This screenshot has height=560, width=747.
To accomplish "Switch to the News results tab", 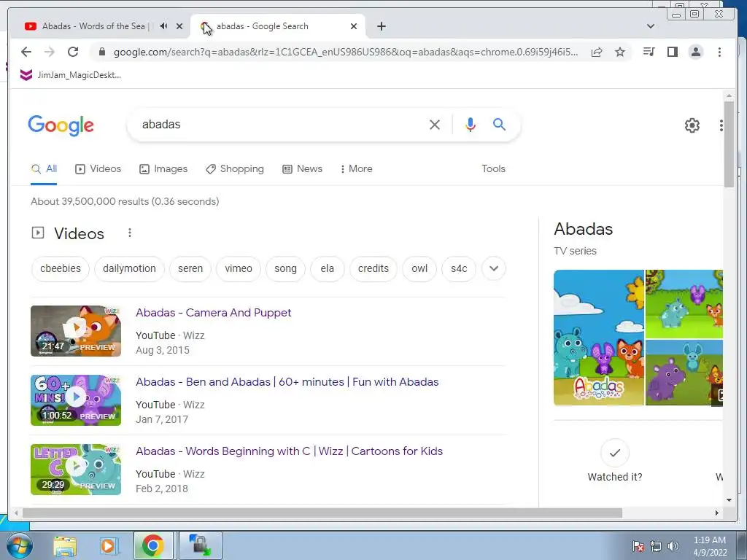I will pos(303,169).
